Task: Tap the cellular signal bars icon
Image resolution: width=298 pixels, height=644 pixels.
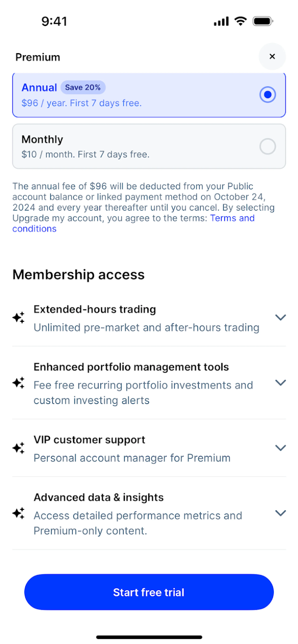Action: click(x=221, y=21)
